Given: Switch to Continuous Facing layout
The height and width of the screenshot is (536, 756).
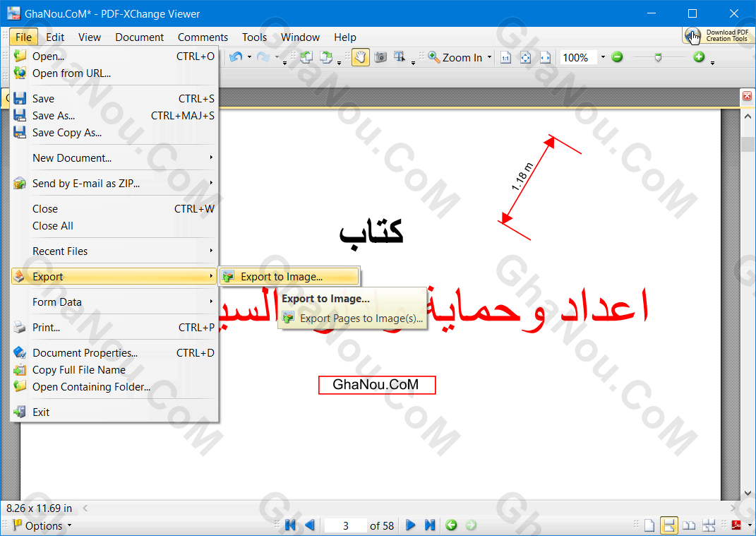Looking at the screenshot, I should point(709,525).
